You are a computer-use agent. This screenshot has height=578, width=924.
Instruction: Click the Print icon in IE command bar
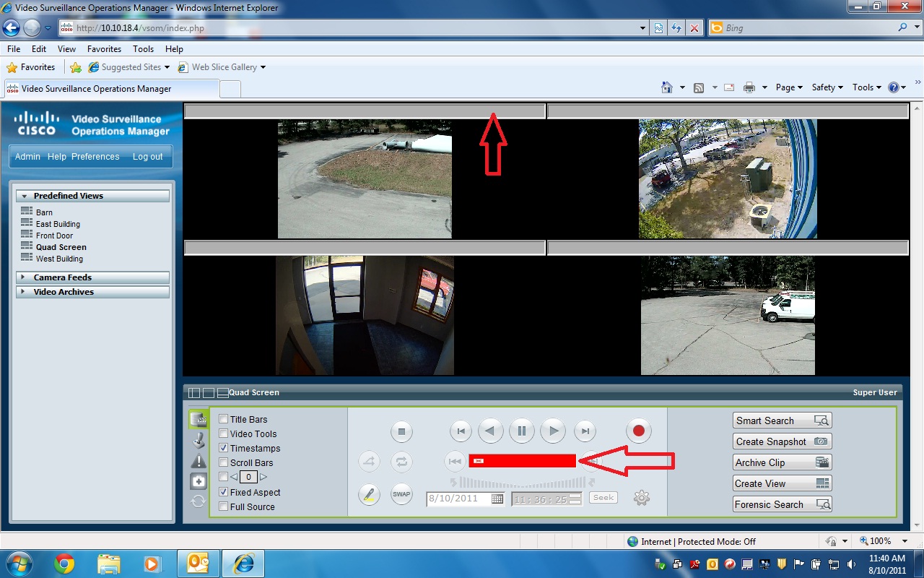pos(749,87)
